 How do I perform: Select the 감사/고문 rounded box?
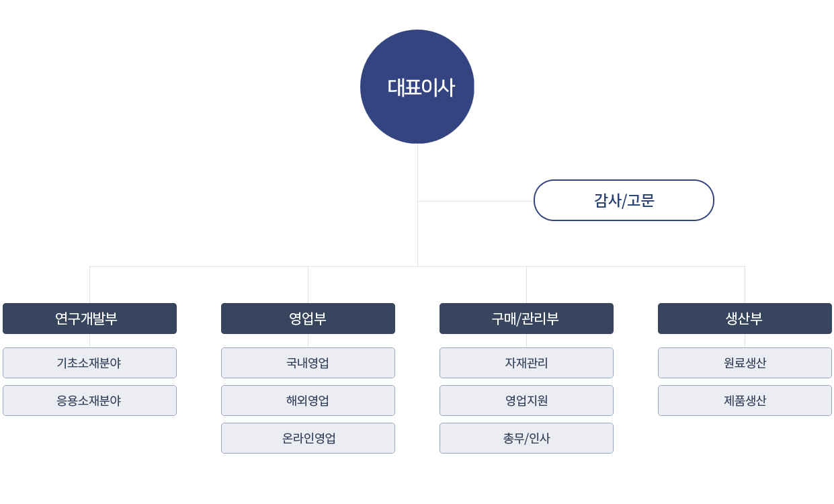coord(624,200)
